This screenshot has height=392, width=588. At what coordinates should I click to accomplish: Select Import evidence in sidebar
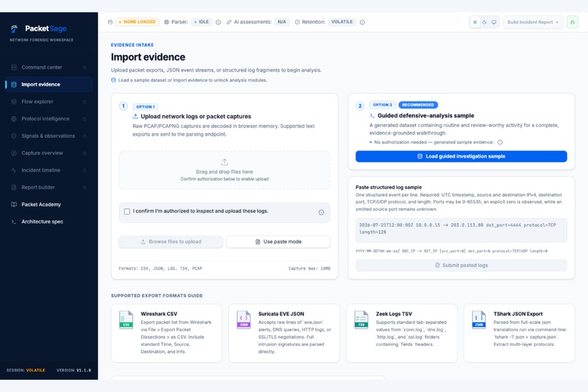[49, 85]
